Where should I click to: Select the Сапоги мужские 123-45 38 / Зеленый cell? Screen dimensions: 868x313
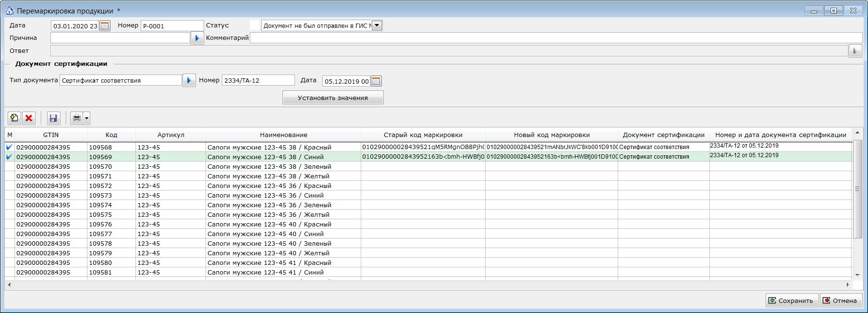[283, 166]
